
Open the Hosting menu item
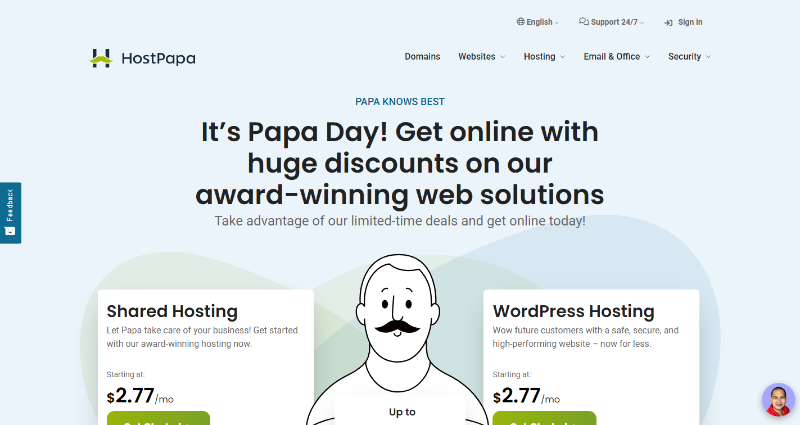point(539,57)
